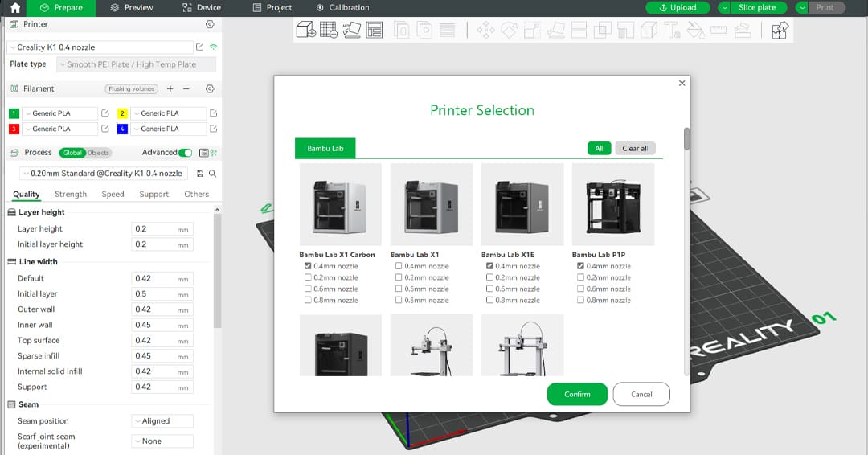Open the Strength settings tab
The width and height of the screenshot is (868, 455).
(x=71, y=195)
